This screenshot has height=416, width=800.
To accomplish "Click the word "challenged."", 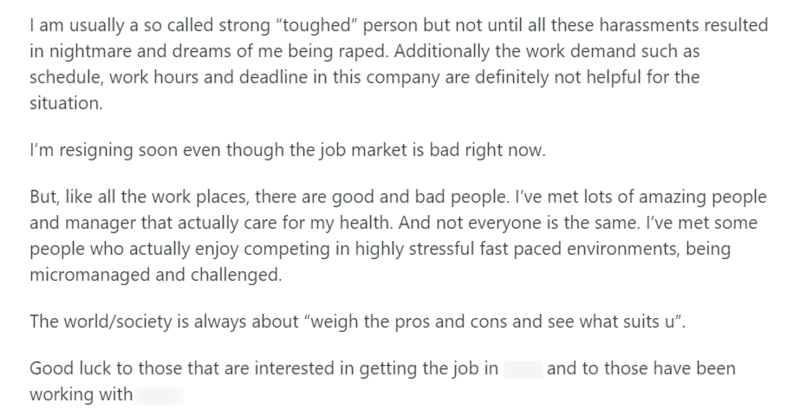I will 236,276.
